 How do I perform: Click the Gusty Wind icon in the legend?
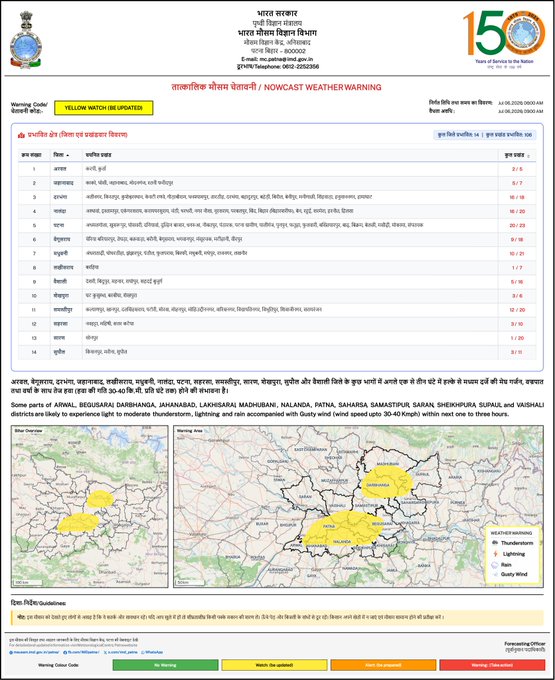pos(495,574)
